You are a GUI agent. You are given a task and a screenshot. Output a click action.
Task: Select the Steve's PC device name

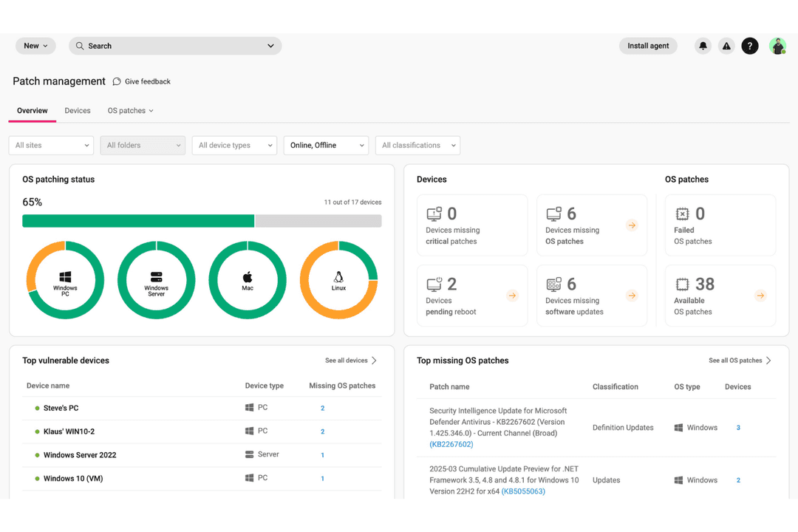(x=61, y=408)
